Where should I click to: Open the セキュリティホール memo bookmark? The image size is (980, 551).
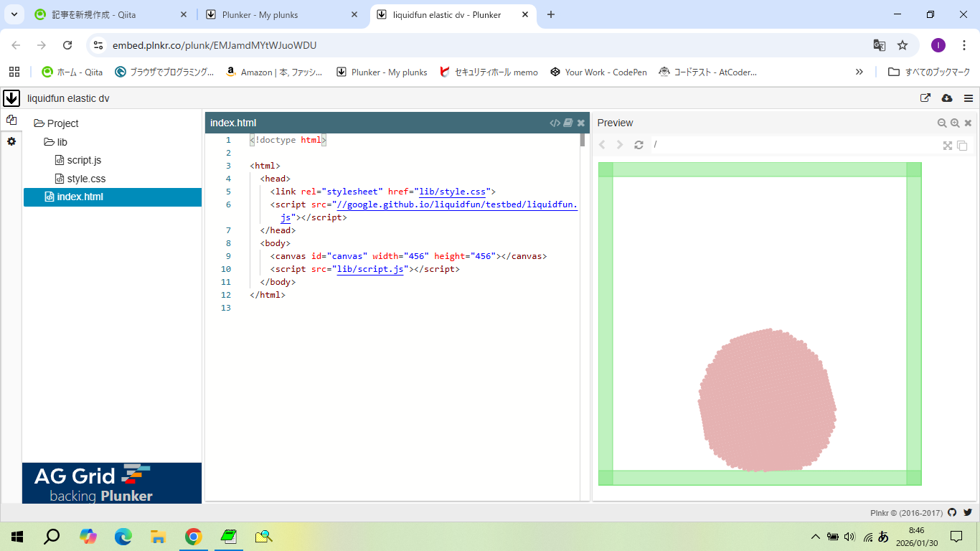pyautogui.click(x=489, y=72)
